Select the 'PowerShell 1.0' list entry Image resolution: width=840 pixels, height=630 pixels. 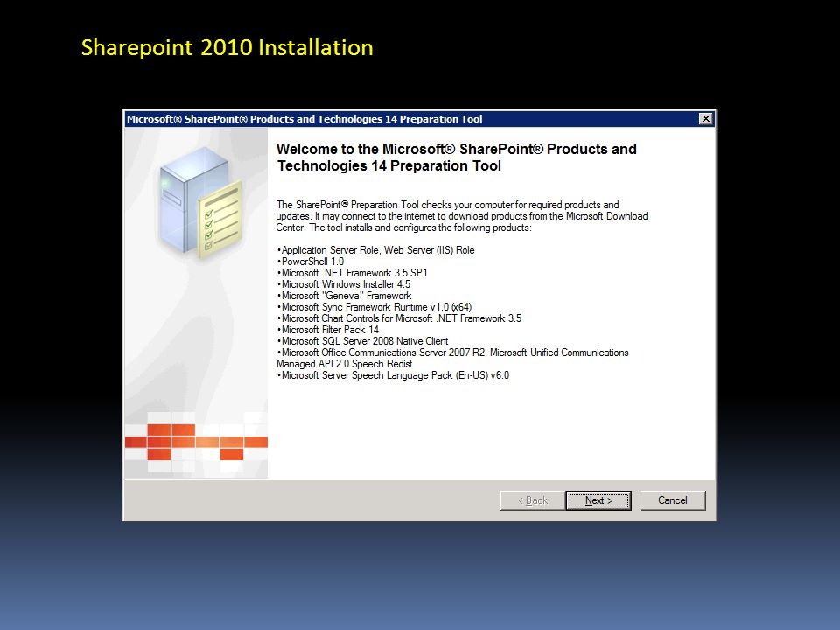(311, 262)
